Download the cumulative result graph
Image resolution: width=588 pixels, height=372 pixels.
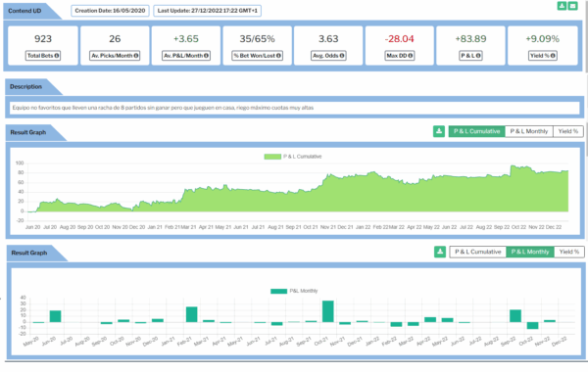[x=439, y=131]
